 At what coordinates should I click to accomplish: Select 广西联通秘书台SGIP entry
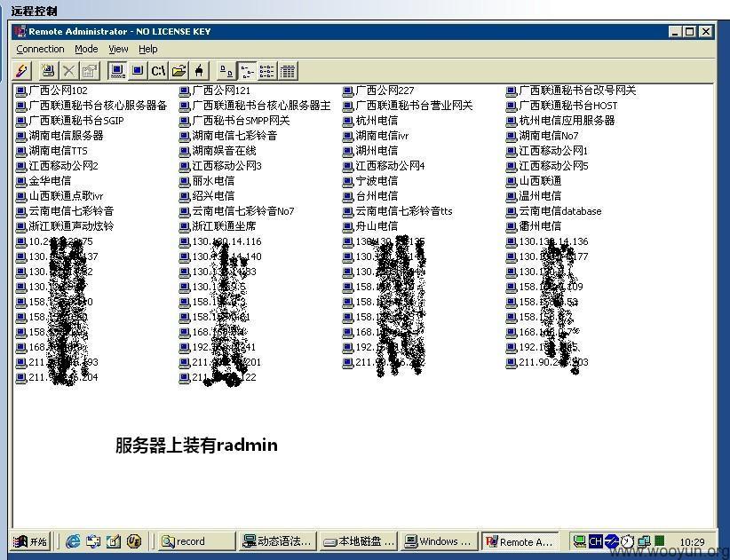[70, 121]
